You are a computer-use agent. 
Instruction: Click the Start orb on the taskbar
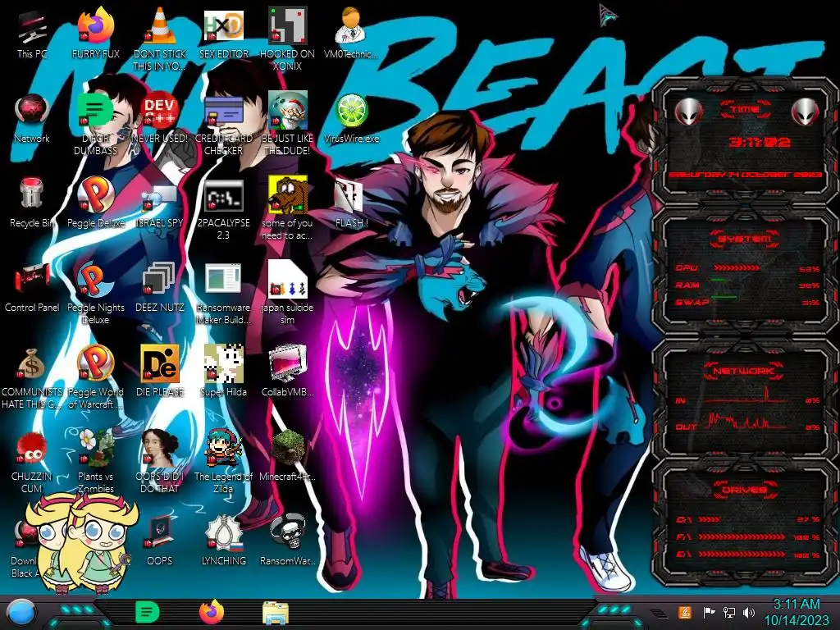coord(22,613)
